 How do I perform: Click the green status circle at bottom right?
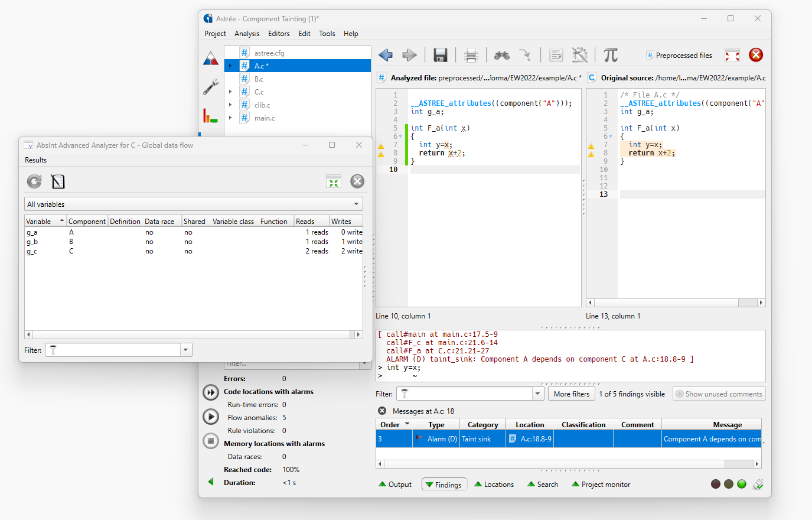tap(742, 484)
